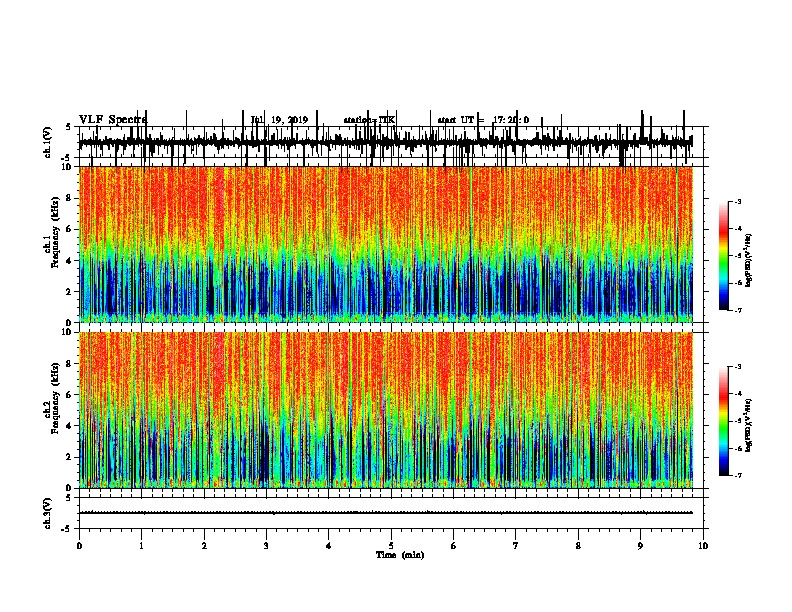The width and height of the screenshot is (792, 612).
Task: Click the "-7" tick on ch.1 colorbar
Action: [737, 310]
